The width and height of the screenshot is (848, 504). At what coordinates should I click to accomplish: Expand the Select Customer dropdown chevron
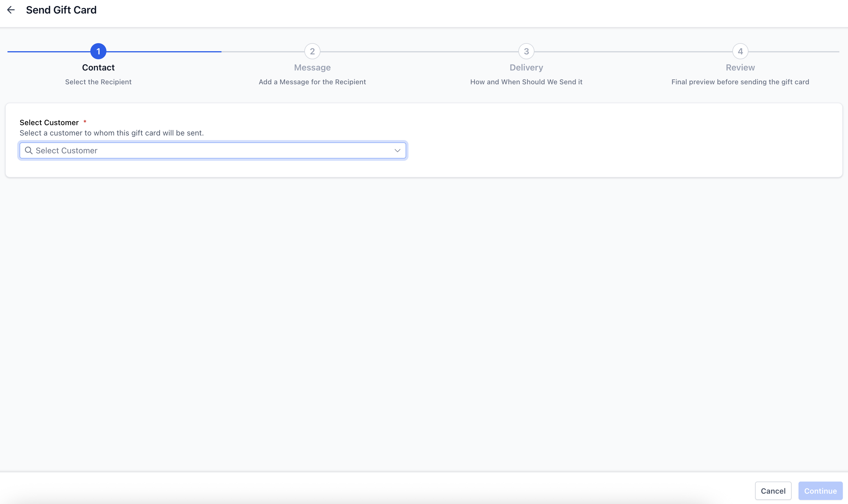(397, 150)
